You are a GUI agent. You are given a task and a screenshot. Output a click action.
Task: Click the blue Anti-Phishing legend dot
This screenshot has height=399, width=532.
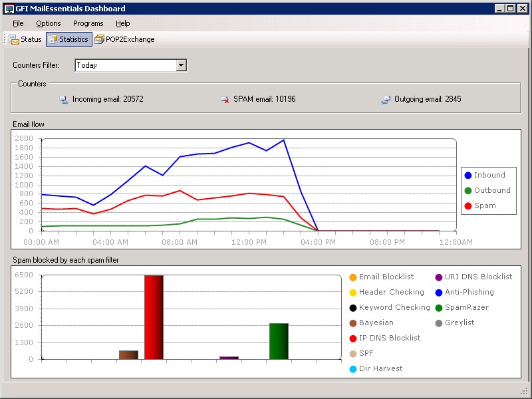[439, 293]
